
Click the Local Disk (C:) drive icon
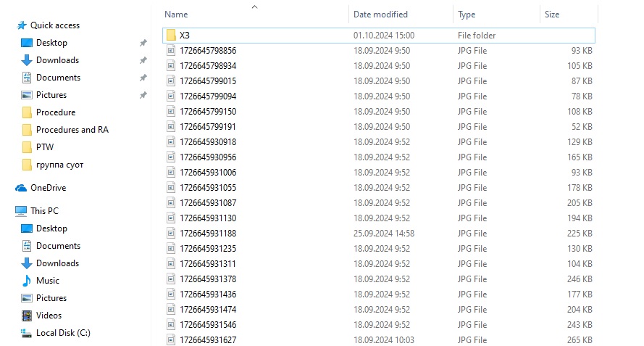click(27, 333)
